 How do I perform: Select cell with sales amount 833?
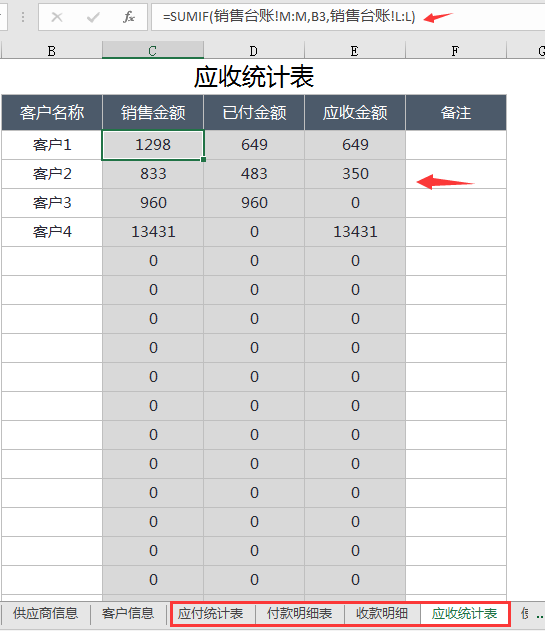coord(153,174)
